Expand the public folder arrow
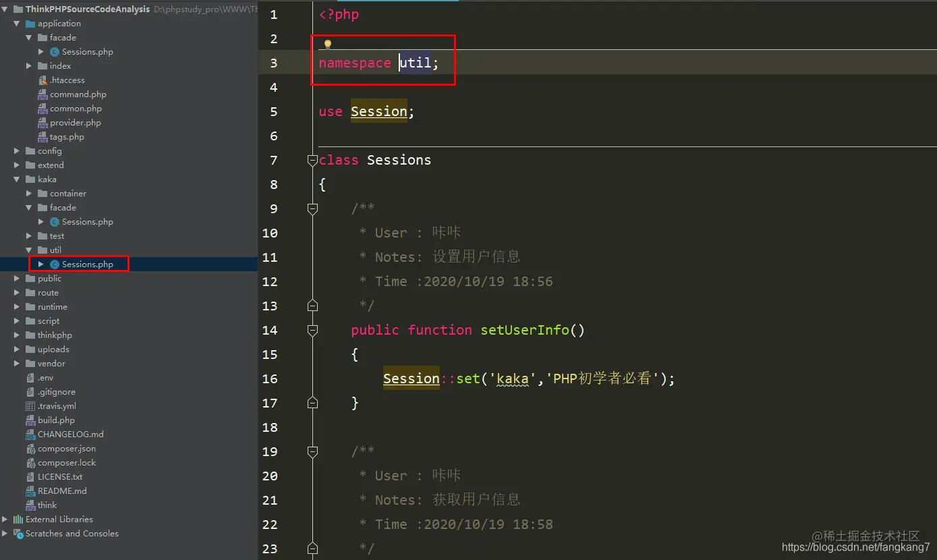The width and height of the screenshot is (937, 560). [x=17, y=279]
